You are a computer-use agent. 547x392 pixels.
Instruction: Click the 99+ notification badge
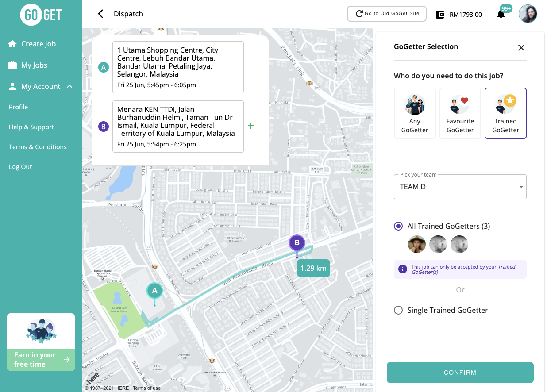(x=506, y=8)
